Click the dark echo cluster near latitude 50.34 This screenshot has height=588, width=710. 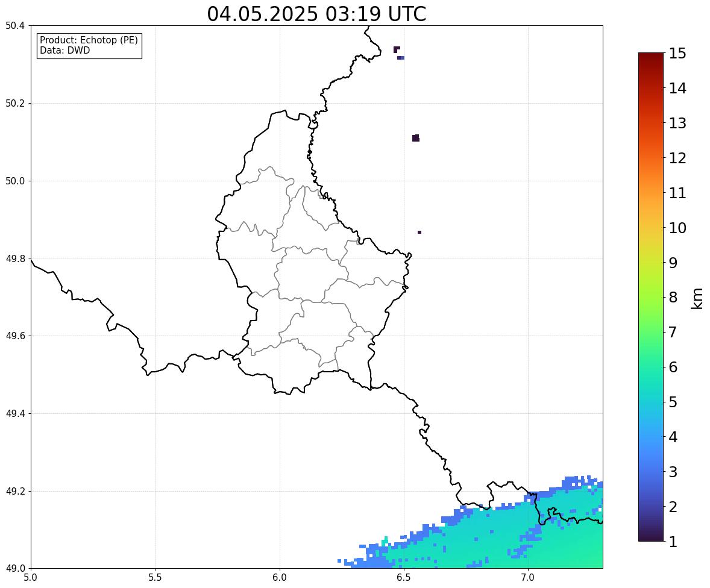tap(397, 49)
